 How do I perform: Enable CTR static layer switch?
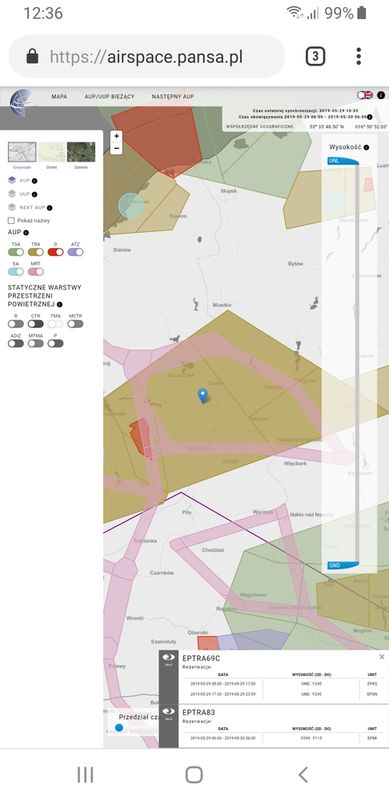[36, 324]
